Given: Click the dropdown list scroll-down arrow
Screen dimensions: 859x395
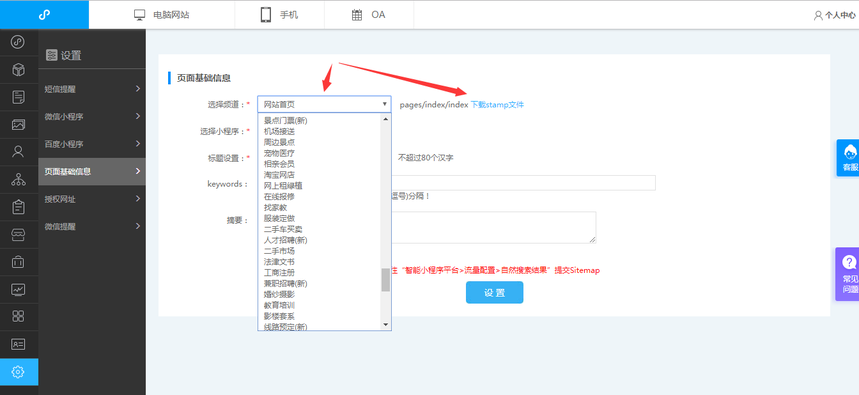Looking at the screenshot, I should click(x=386, y=324).
